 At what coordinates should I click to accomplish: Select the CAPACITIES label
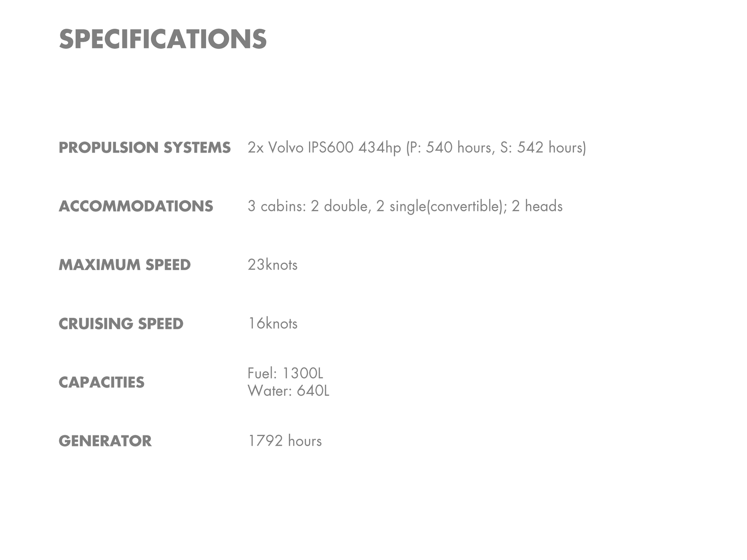coord(102,382)
